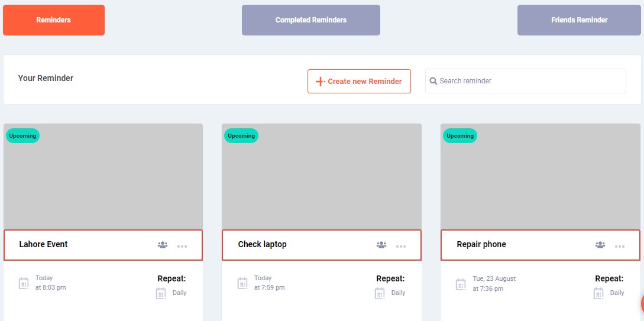Click the calendar icon beside Check laptop date
This screenshot has width=644, height=321.
click(x=242, y=283)
